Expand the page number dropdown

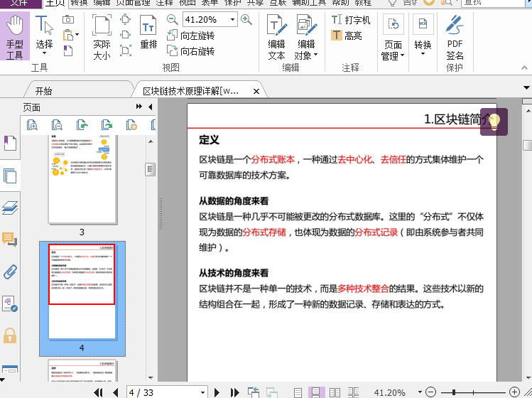(202, 392)
